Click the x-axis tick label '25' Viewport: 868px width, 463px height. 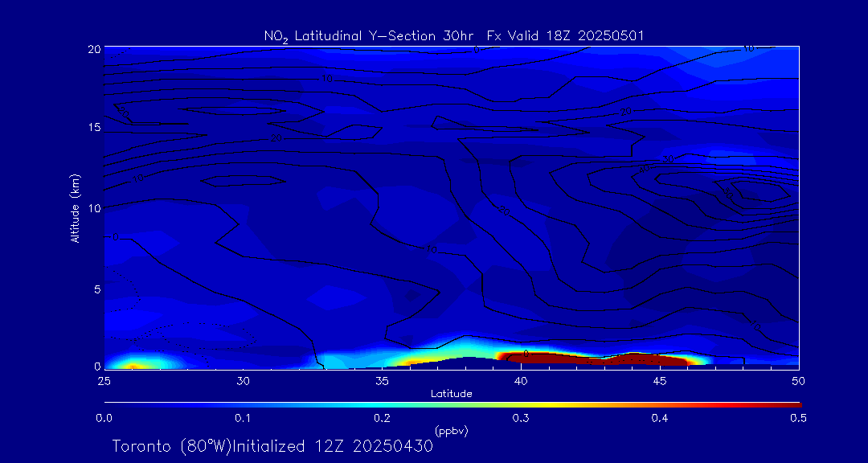tap(104, 379)
